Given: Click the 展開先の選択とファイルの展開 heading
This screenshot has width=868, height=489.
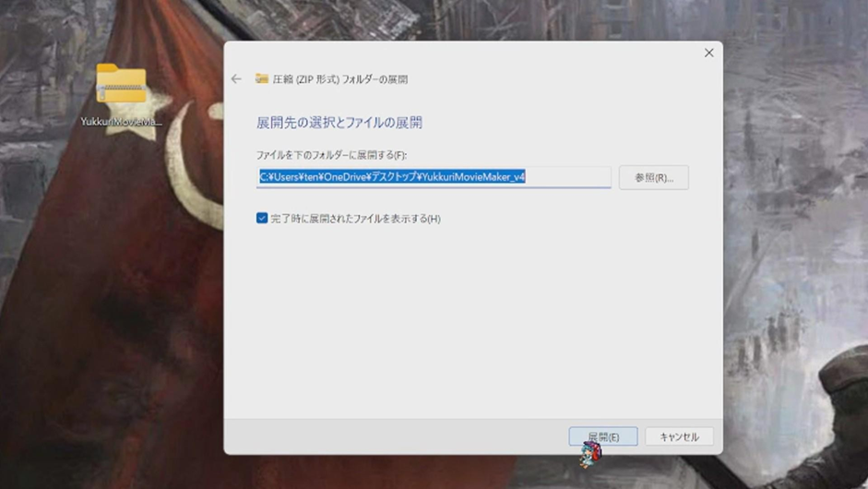Looking at the screenshot, I should 339,123.
